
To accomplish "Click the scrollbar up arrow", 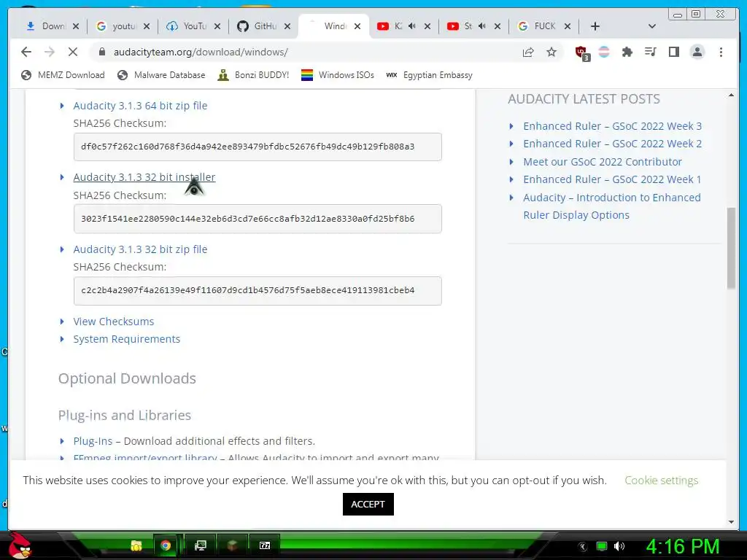I will click(x=731, y=96).
